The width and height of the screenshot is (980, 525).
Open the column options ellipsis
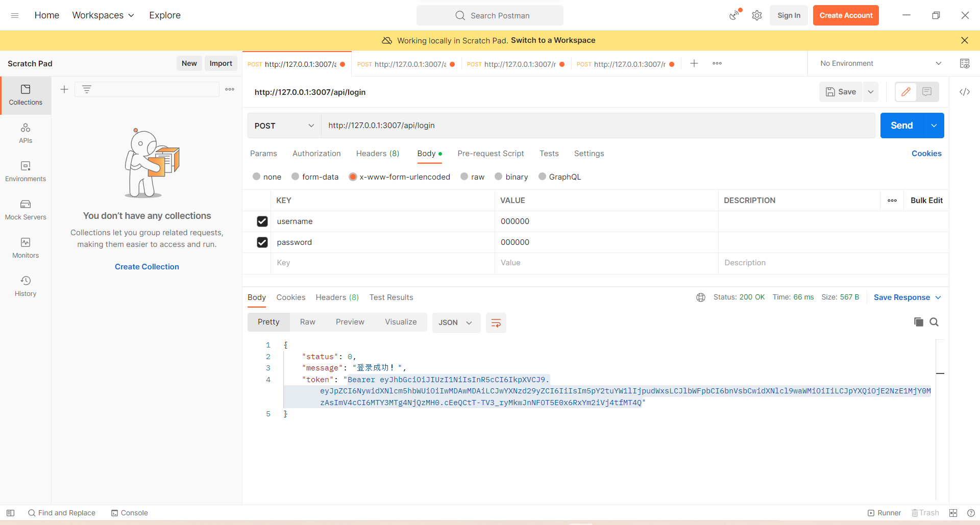coord(892,201)
